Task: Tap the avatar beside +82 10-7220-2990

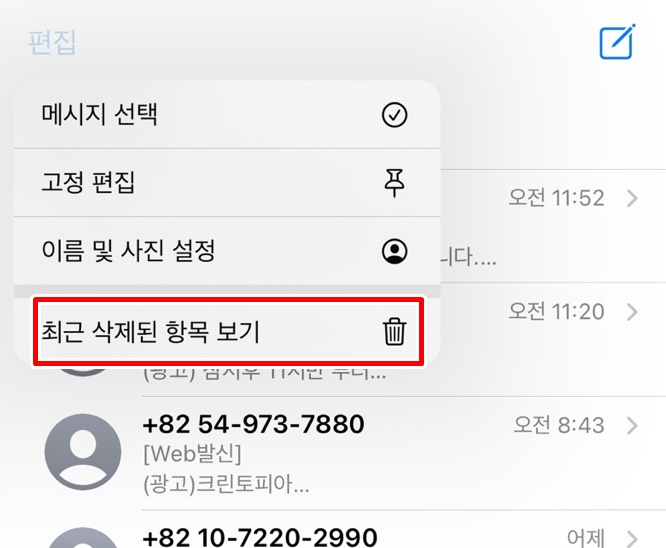Action: coord(83,539)
